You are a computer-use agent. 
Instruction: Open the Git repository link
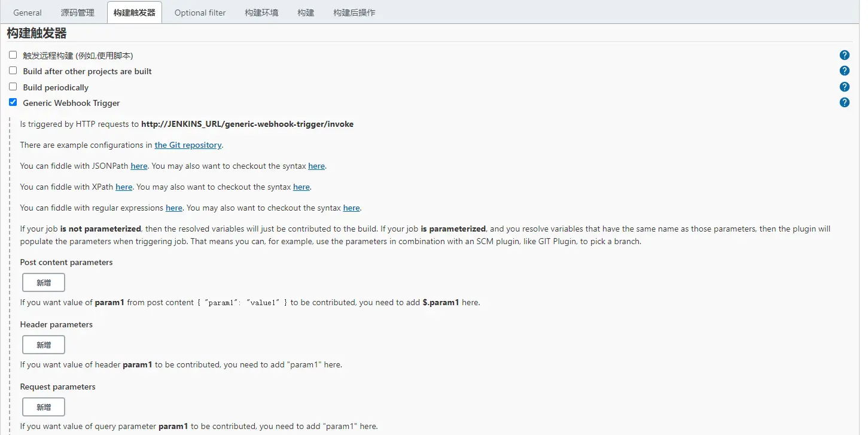tap(188, 145)
